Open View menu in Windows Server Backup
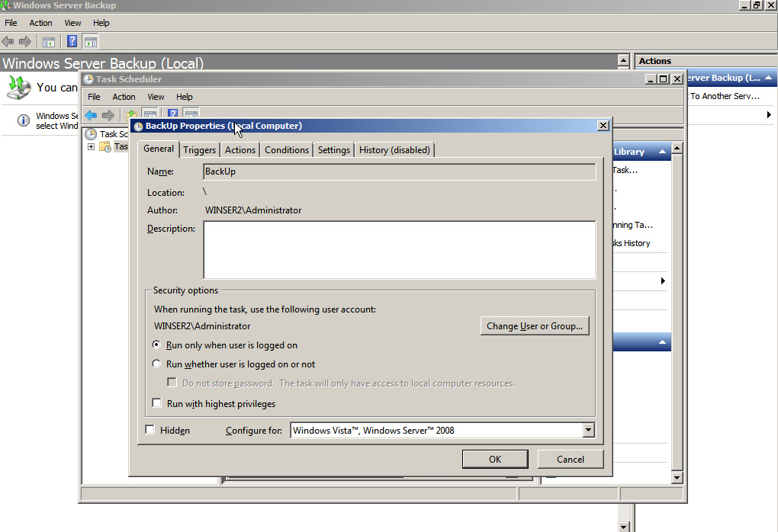The image size is (778, 532). pyautogui.click(x=72, y=23)
